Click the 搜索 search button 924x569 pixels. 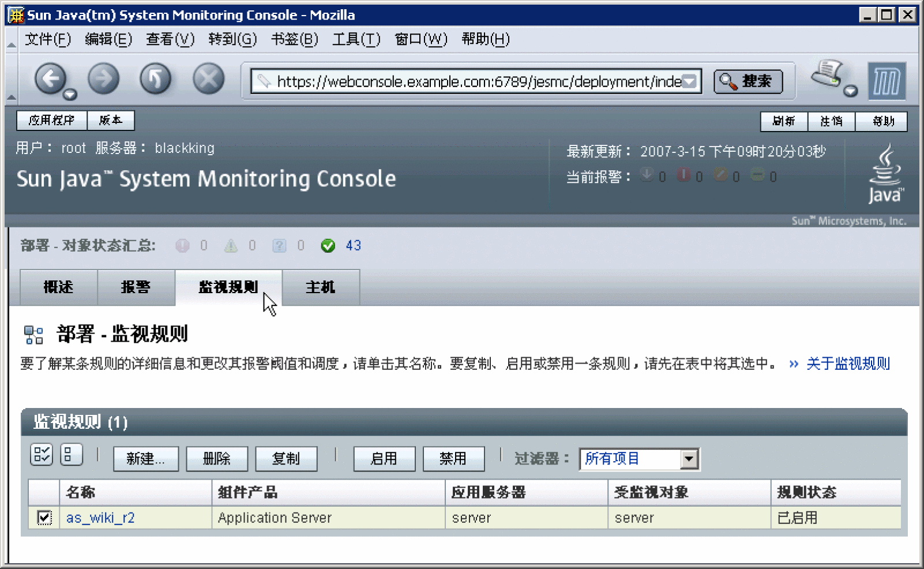point(748,81)
